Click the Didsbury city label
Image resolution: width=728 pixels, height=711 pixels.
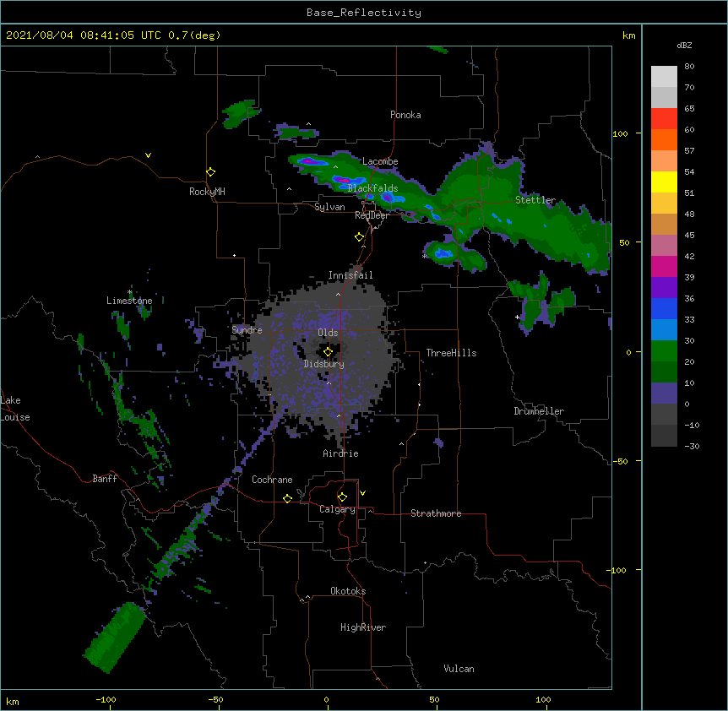[324, 364]
